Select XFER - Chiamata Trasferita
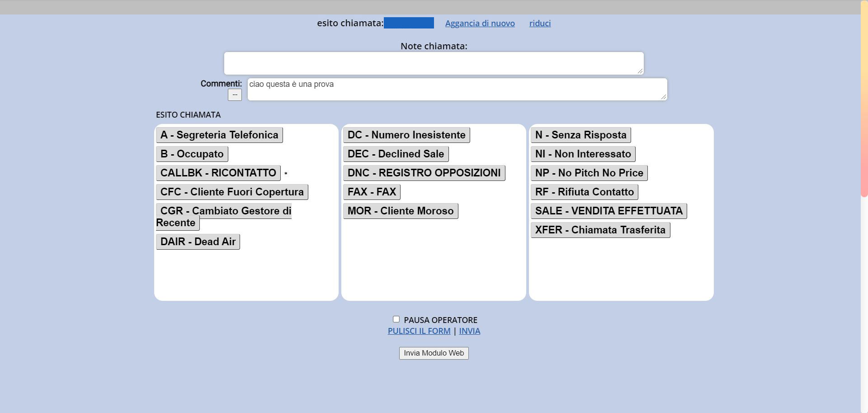The height and width of the screenshot is (413, 868). [x=600, y=230]
